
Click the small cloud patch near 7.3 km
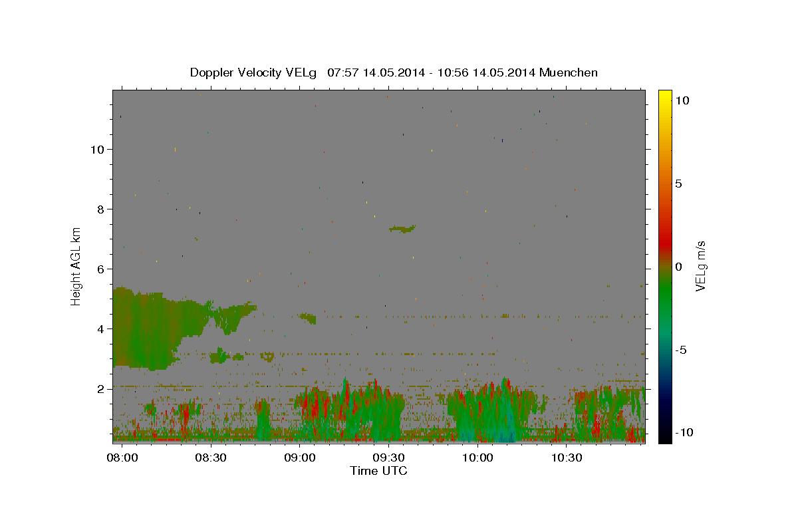coord(402,229)
